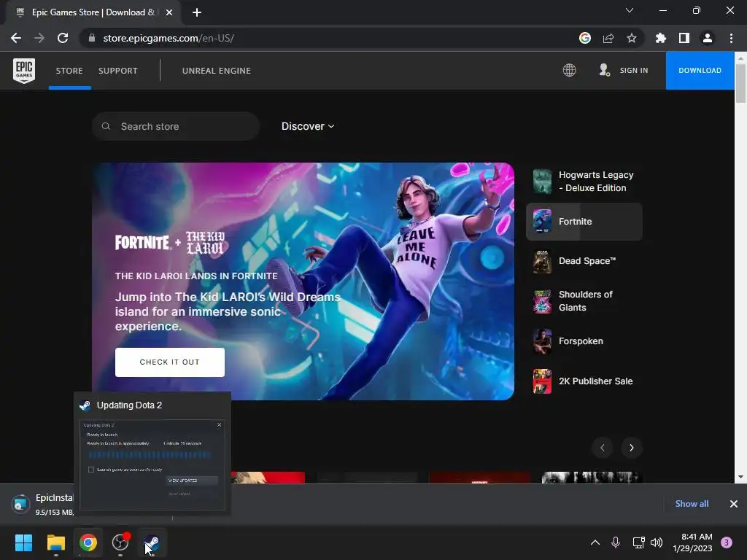Select Fortnite in featured list
The image size is (747, 560).
tap(584, 222)
